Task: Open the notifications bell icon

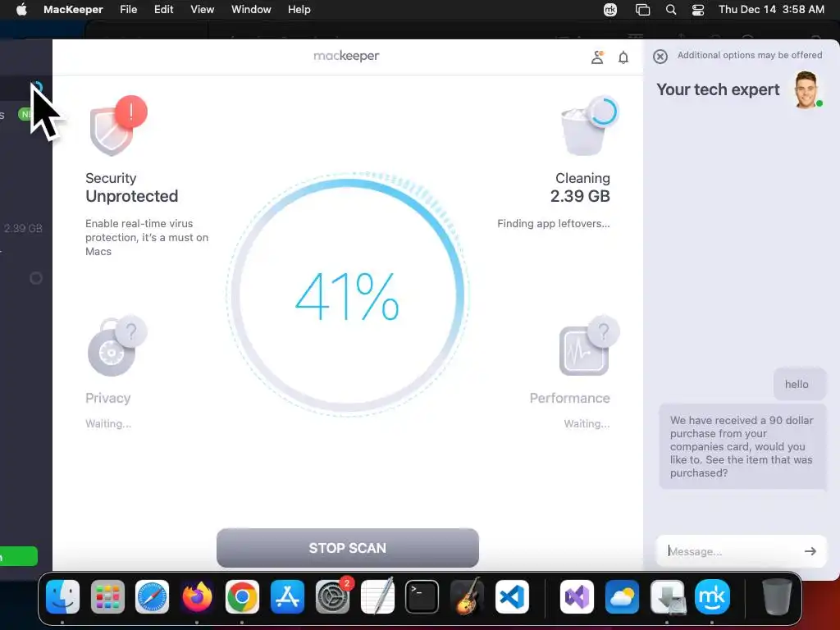Action: (623, 57)
